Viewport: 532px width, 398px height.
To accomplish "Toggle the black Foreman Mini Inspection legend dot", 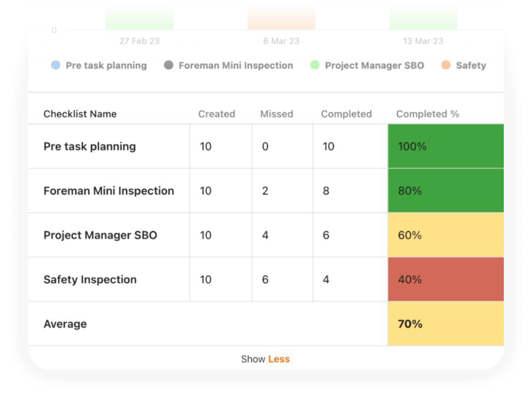I will click(168, 65).
